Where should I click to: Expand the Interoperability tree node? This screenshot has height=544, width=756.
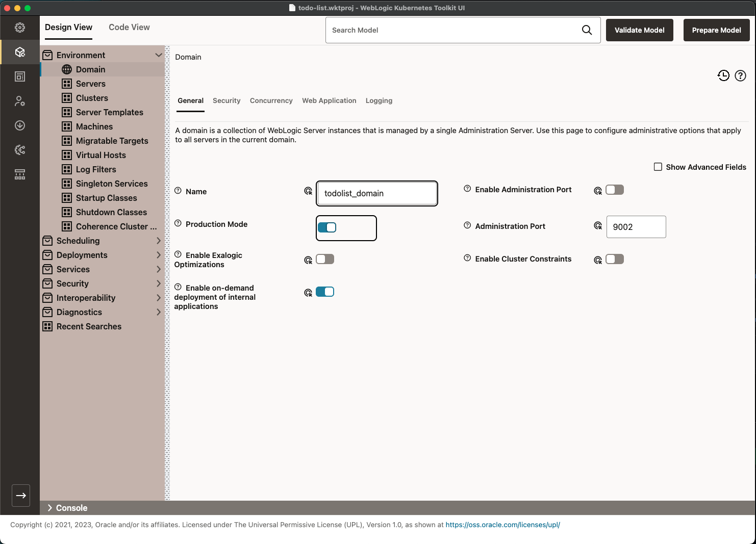(159, 298)
